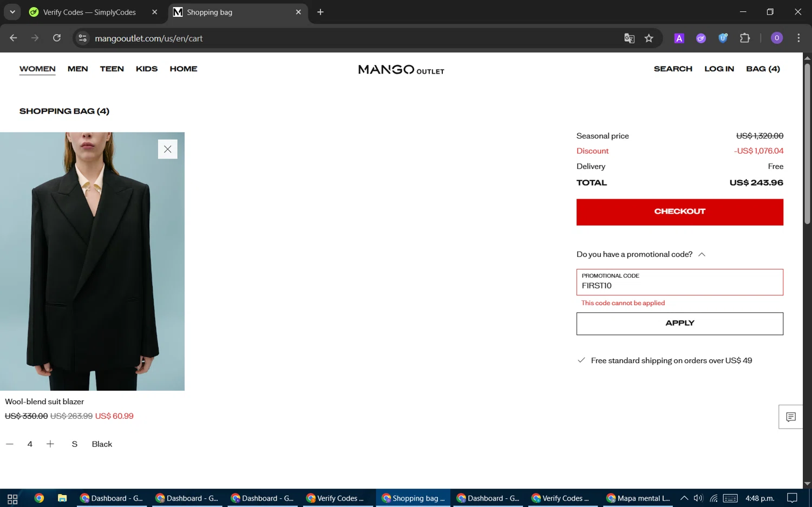Click the MANGO OUTLET logo
Screen dimensions: 812x507
pos(401,70)
